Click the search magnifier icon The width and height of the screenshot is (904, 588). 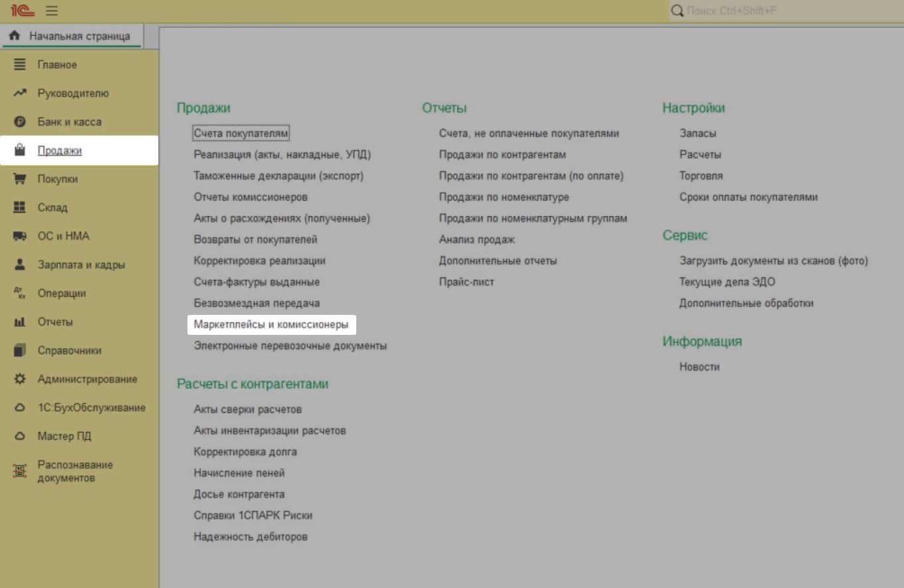677,11
